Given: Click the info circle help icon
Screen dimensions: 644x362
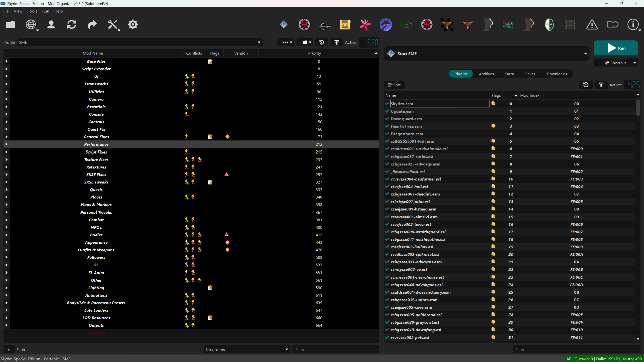Looking at the screenshot, I should pyautogui.click(x=633, y=24).
